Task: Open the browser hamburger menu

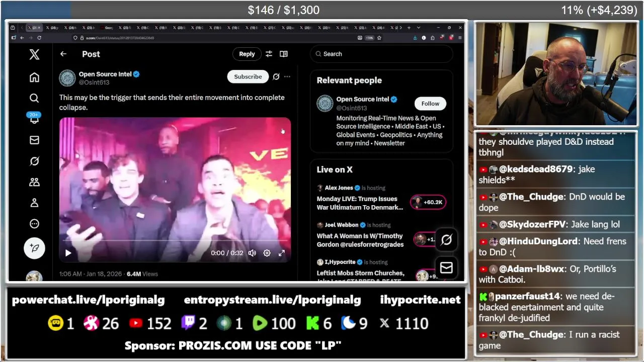Action: tap(459, 38)
